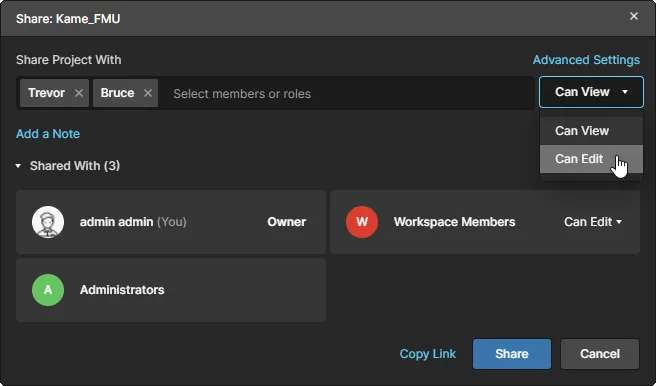This screenshot has width=656, height=386.
Task: Click the admin admin (You) name
Action: pos(133,222)
